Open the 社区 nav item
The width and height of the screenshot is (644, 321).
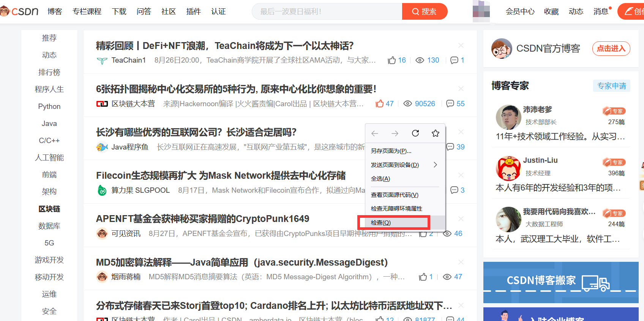169,11
